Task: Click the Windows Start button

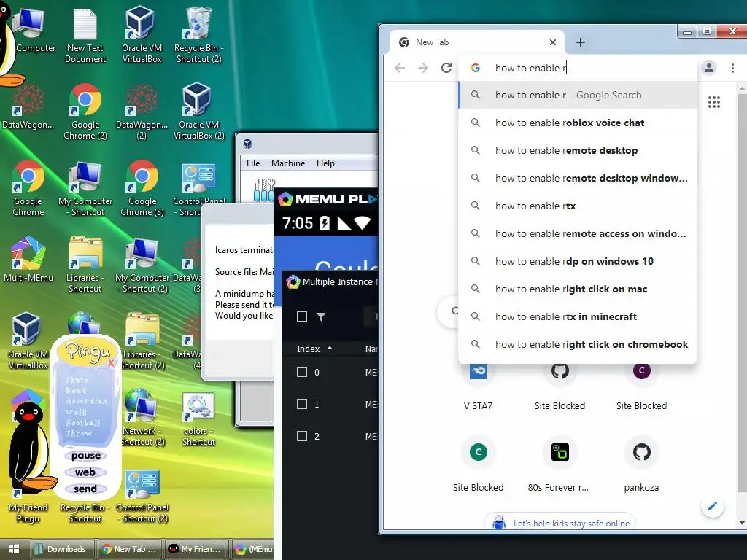Action: (x=14, y=548)
